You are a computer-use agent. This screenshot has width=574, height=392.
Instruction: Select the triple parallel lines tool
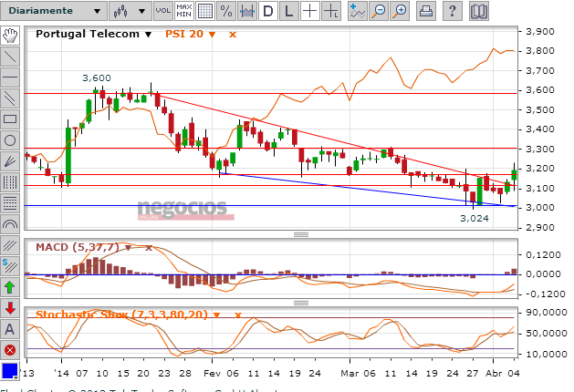[x=10, y=245]
